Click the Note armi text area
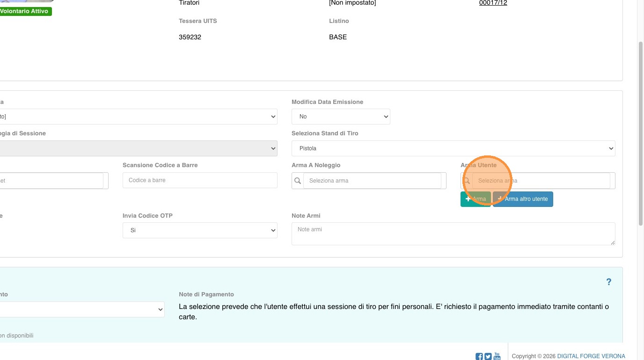644x360 pixels. (453, 234)
